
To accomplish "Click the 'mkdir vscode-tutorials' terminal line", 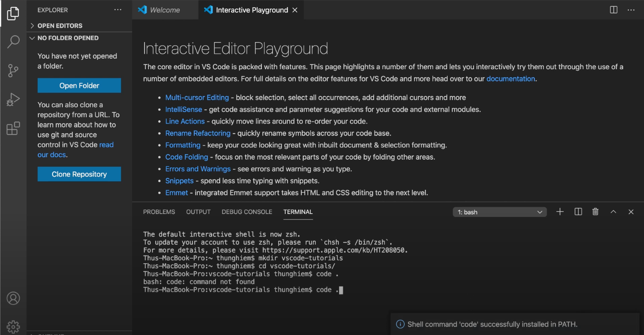I will tap(243, 258).
